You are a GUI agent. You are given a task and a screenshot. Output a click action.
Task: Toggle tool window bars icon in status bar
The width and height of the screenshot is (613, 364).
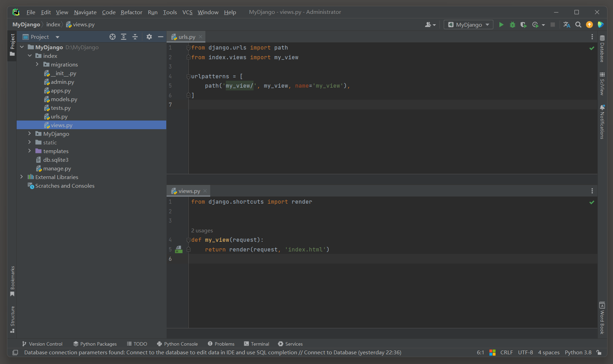[15, 353]
